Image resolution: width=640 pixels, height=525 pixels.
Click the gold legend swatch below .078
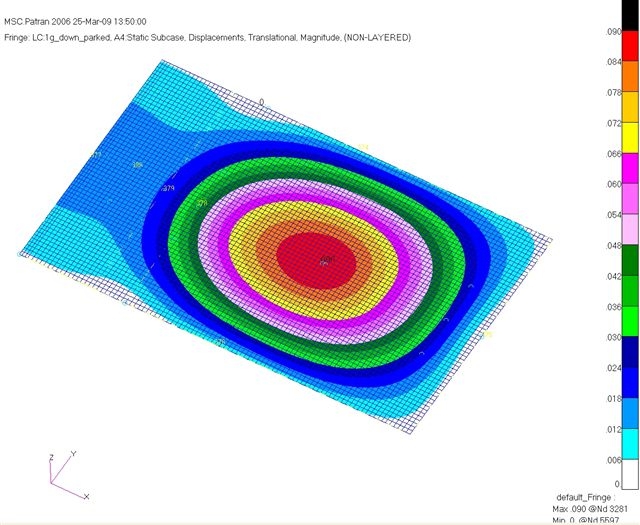(x=630, y=107)
